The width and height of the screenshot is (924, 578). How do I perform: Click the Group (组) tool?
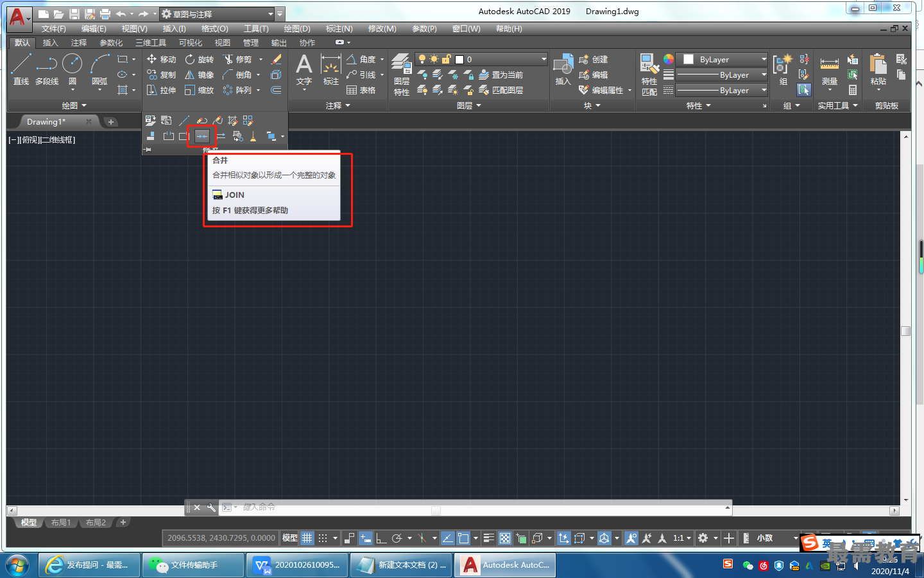click(x=783, y=70)
